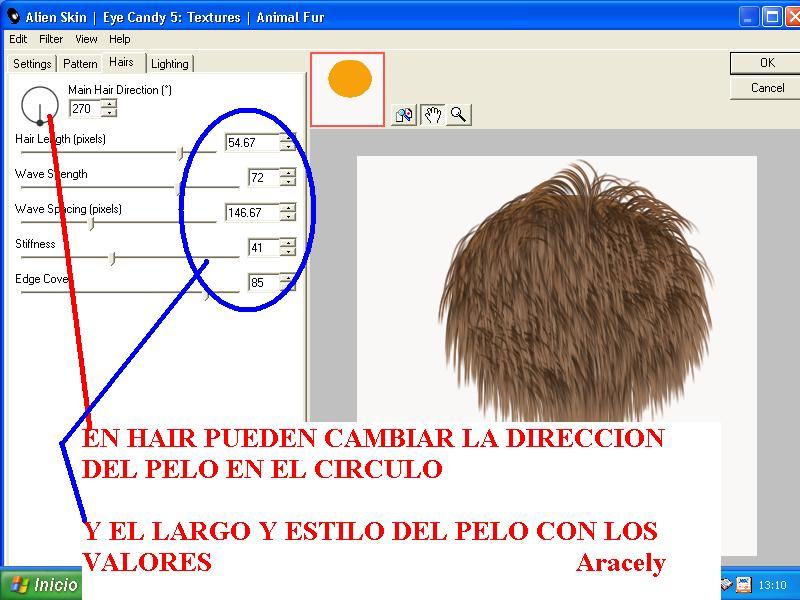Select the hand pan tool

click(x=432, y=115)
